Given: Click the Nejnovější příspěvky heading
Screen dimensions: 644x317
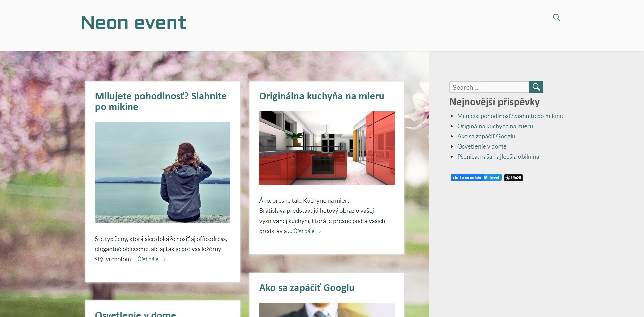Looking at the screenshot, I should click(x=494, y=102).
